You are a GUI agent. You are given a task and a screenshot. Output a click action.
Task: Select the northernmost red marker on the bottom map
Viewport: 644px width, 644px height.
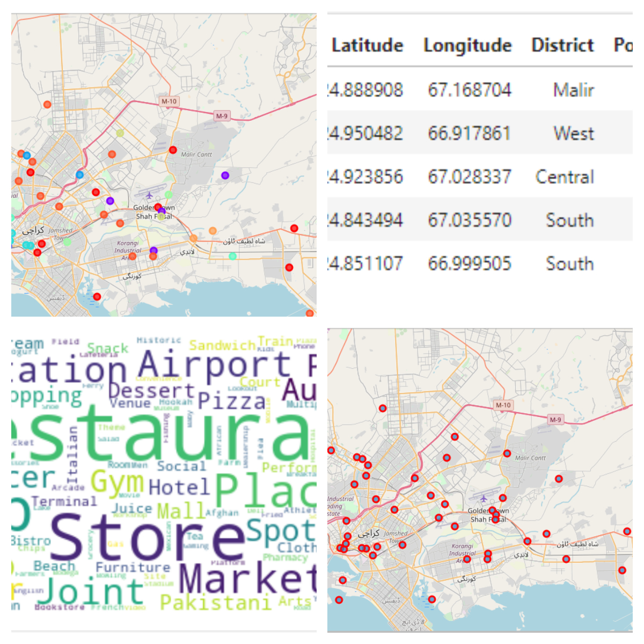point(383,408)
